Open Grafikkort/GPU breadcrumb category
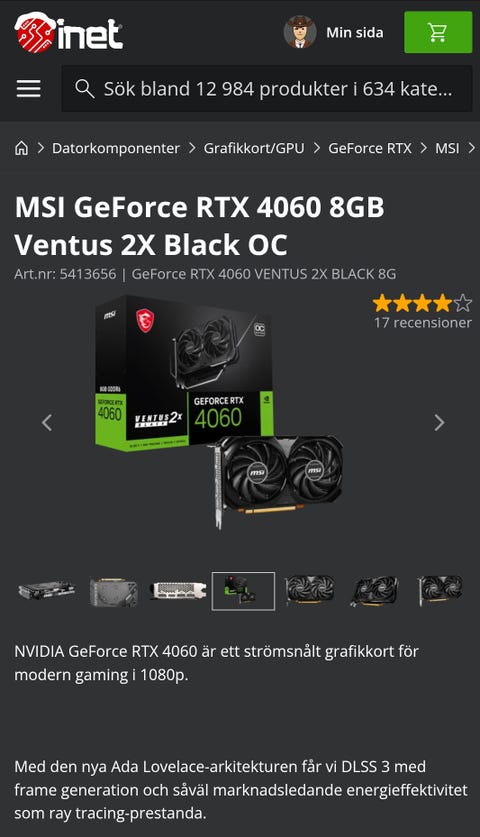This screenshot has height=837, width=480. (254, 148)
